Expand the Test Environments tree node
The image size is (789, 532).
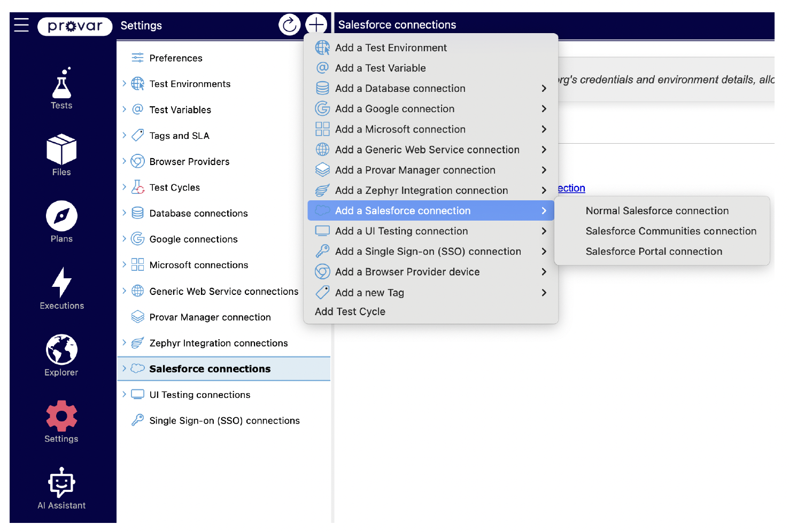pos(124,83)
